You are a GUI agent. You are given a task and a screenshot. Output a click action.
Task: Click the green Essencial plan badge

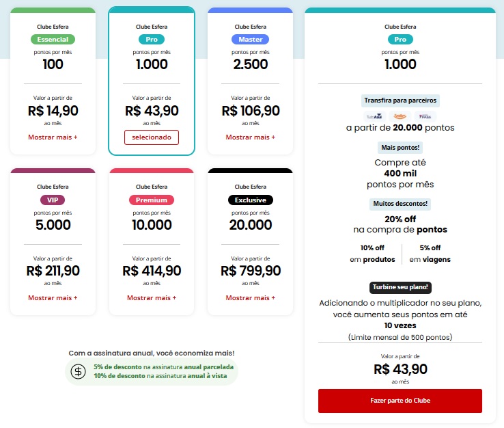[x=53, y=40]
